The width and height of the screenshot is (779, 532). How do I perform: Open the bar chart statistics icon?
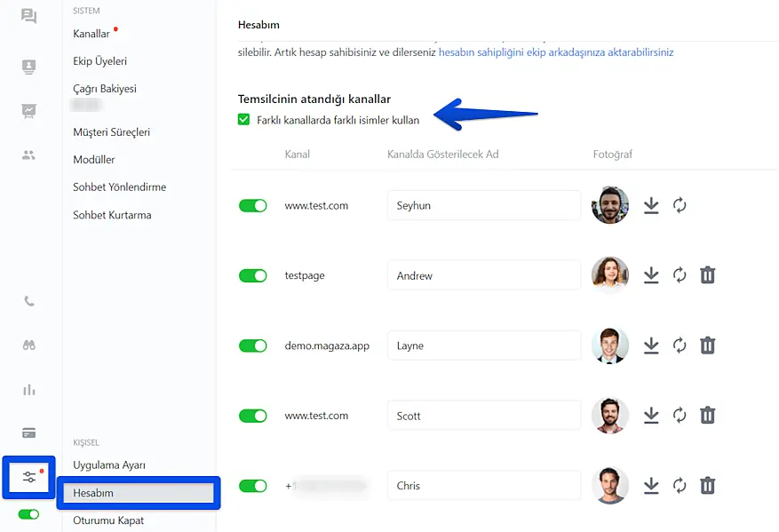point(29,390)
